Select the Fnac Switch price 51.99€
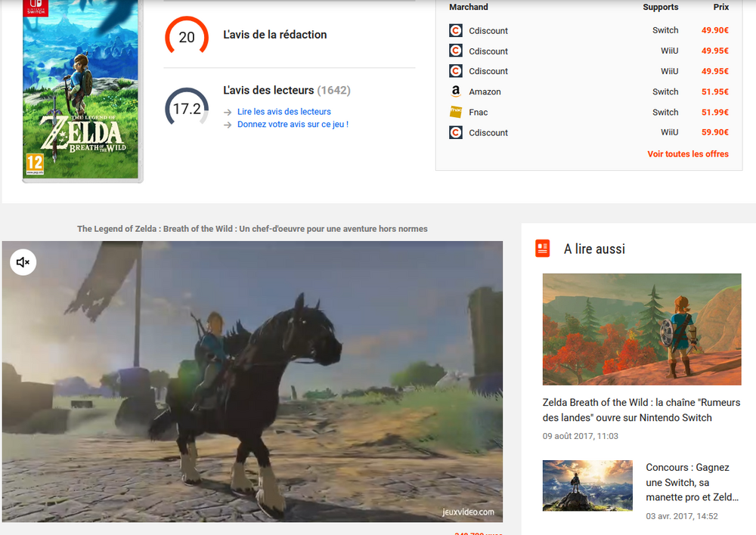The height and width of the screenshot is (535, 756). point(714,112)
